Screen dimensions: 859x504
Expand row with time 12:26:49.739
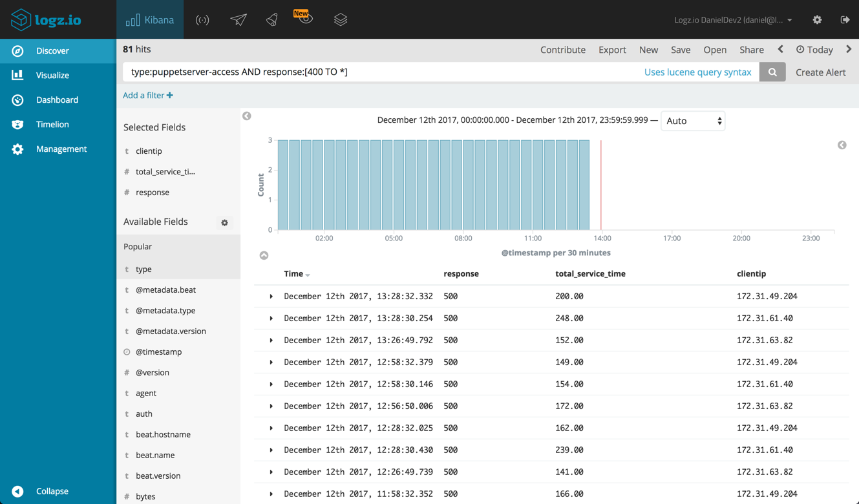271,472
